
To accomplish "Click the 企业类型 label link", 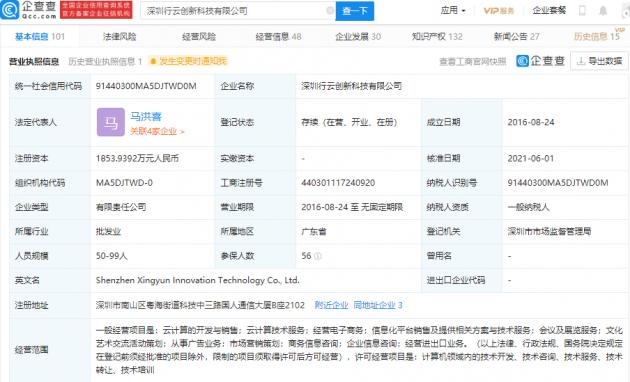I will point(31,207).
